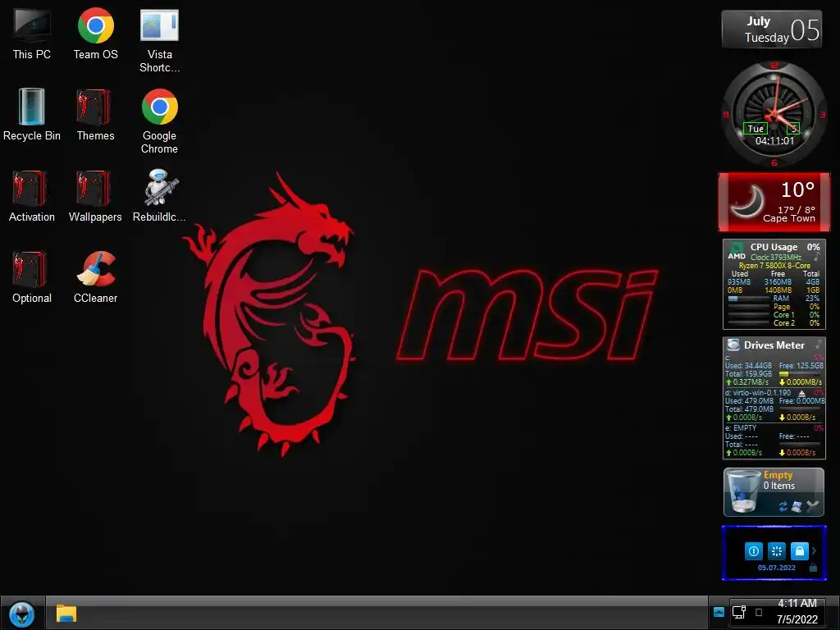Viewport: 840px width, 630px height.
Task: Open the Activation folder icon
Action: (x=32, y=197)
